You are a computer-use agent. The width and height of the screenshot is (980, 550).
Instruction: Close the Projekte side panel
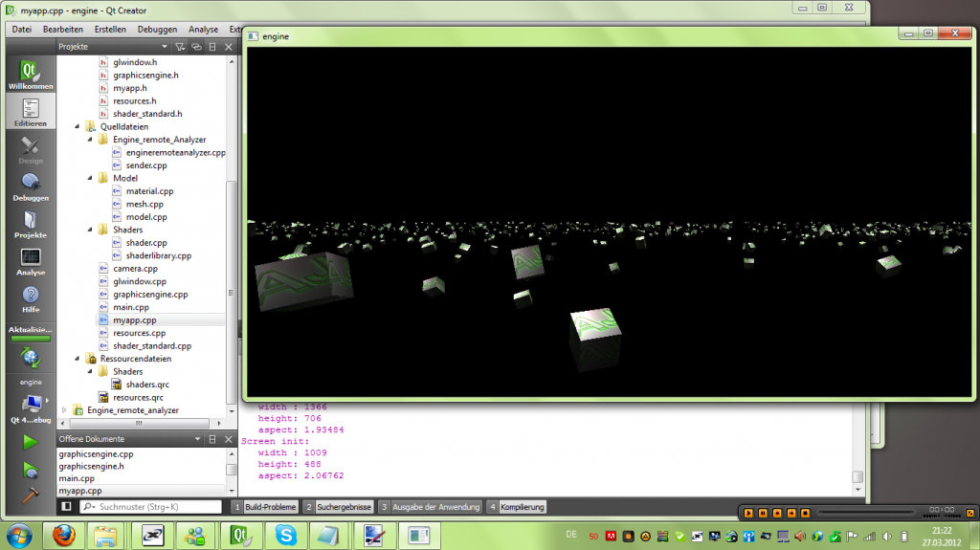229,47
